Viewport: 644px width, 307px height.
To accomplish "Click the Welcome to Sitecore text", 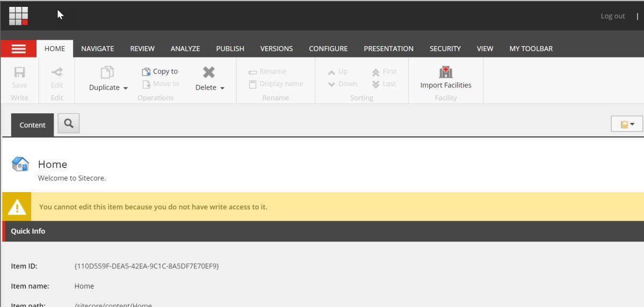I will (72, 178).
